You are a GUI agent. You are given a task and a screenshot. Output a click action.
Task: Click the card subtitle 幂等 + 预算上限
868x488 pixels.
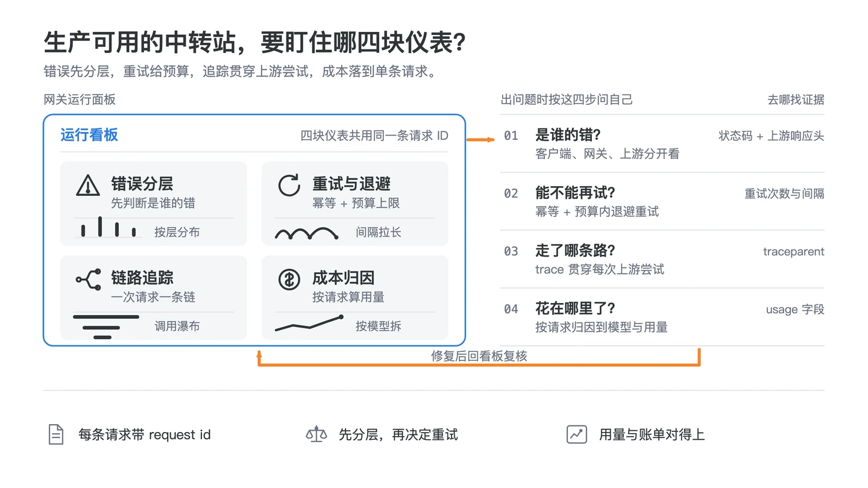click(356, 203)
